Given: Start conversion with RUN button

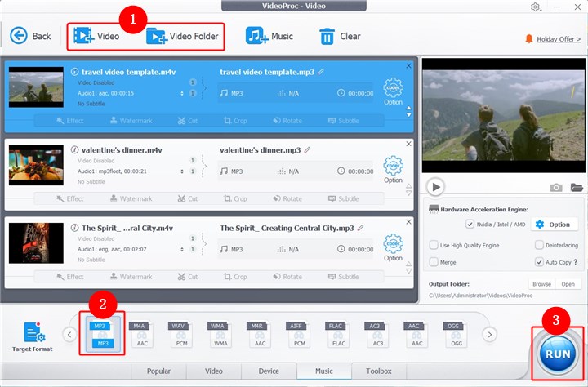Looking at the screenshot, I should [558, 354].
